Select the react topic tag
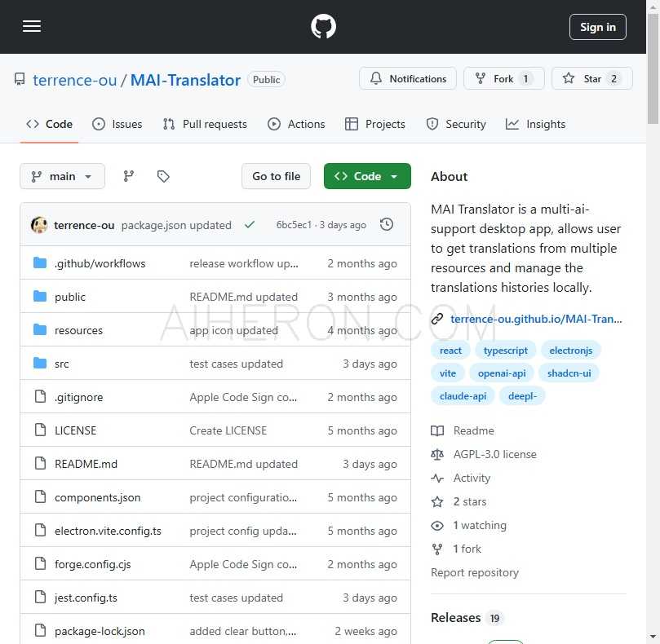The width and height of the screenshot is (660, 644). tap(450, 351)
